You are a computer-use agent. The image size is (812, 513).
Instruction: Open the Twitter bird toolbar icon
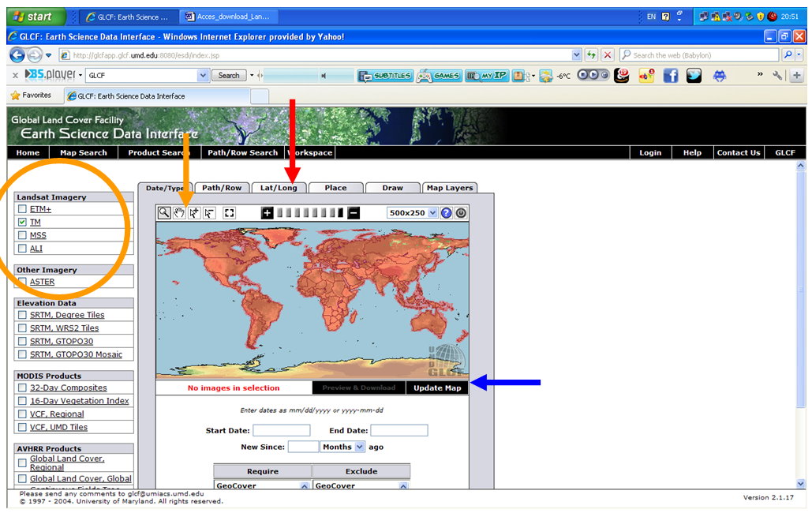coord(694,76)
